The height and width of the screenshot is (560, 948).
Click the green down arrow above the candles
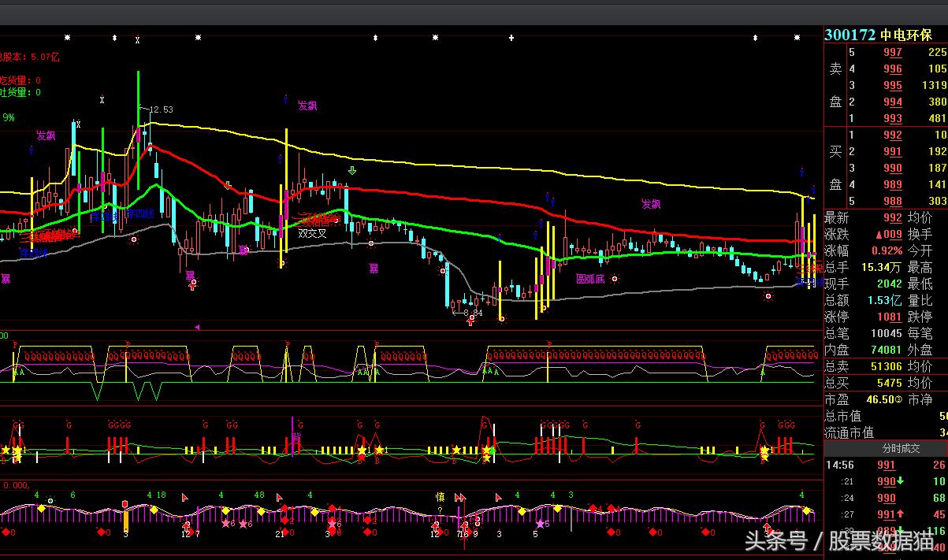coord(352,170)
